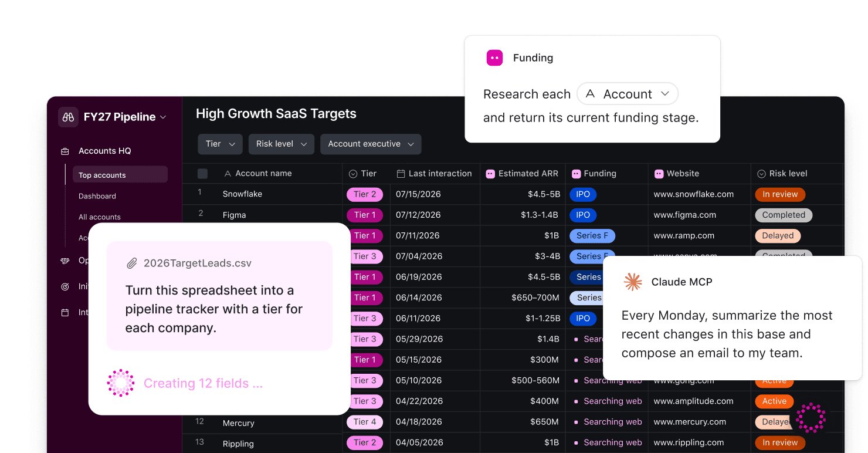Image resolution: width=868 pixels, height=453 pixels.
Task: Click the target icon in sidebar
Action: (x=65, y=287)
